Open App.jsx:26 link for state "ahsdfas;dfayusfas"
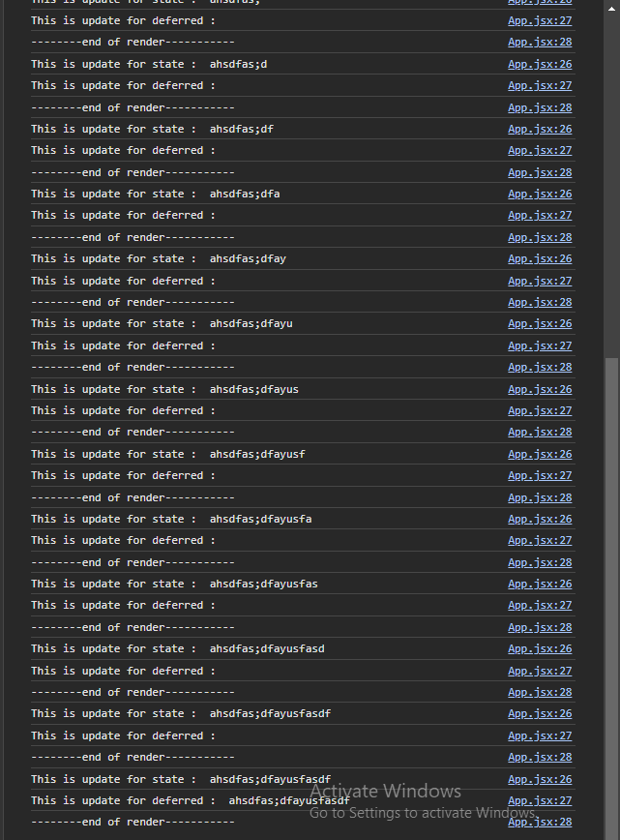This screenshot has width=620, height=840. click(x=540, y=584)
